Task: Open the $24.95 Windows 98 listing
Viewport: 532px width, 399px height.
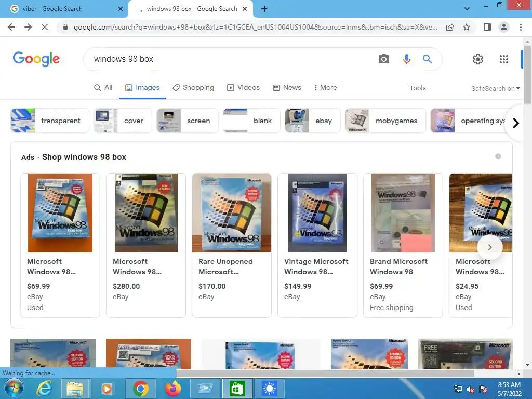Action: [x=481, y=245]
